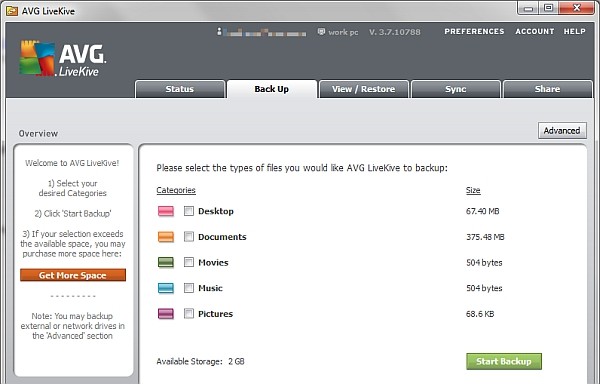Click the green Movies category icon
The height and width of the screenshot is (384, 600).
tap(166, 262)
